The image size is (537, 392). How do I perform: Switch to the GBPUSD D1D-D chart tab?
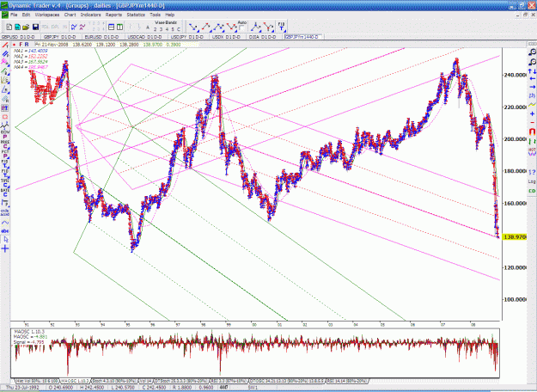[20, 37]
